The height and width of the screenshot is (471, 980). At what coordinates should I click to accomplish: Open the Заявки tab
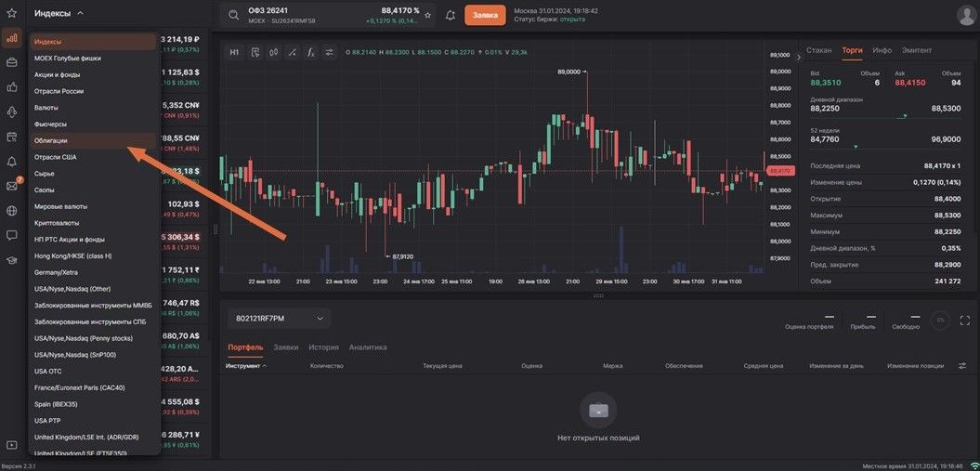(285, 347)
